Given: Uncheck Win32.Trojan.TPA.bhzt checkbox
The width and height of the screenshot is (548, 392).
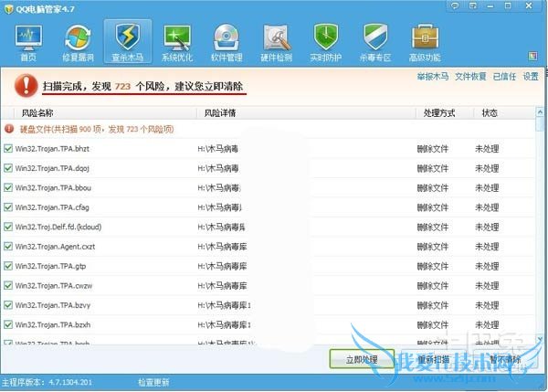Looking at the screenshot, I should [8, 148].
